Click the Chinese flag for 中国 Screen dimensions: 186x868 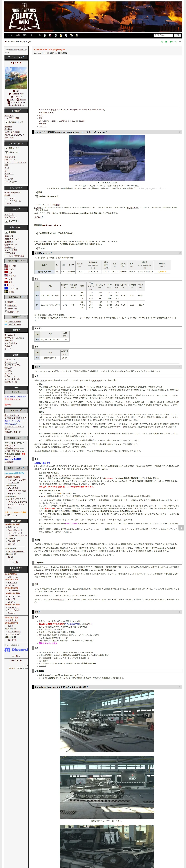6,282
